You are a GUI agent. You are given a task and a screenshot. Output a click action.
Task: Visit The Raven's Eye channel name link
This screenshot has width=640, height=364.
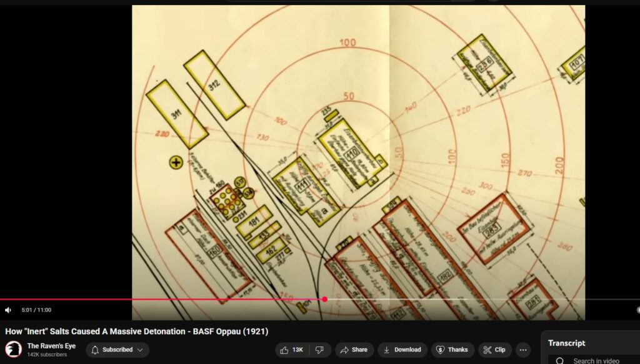point(51,346)
